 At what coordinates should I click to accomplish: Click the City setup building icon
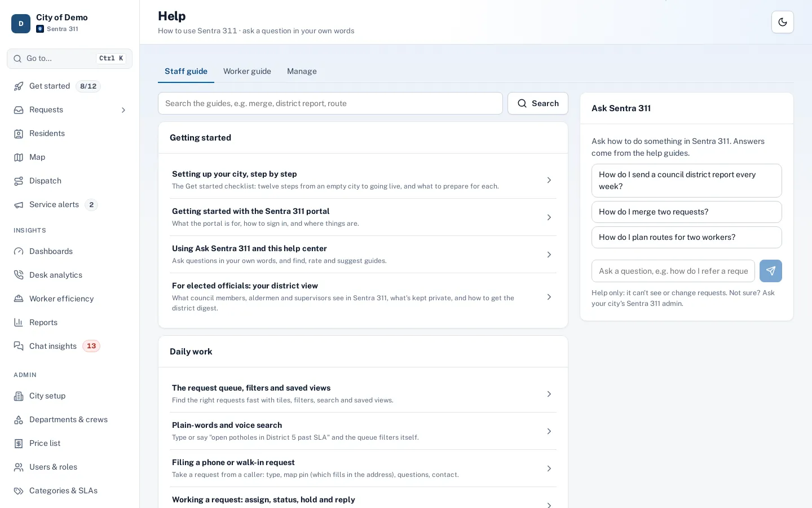pyautogui.click(x=19, y=396)
